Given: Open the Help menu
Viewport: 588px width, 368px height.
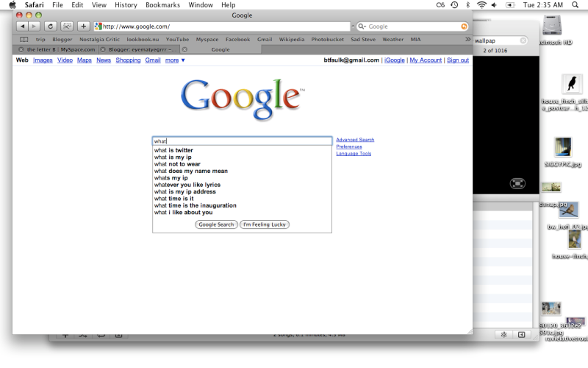Looking at the screenshot, I should [228, 5].
